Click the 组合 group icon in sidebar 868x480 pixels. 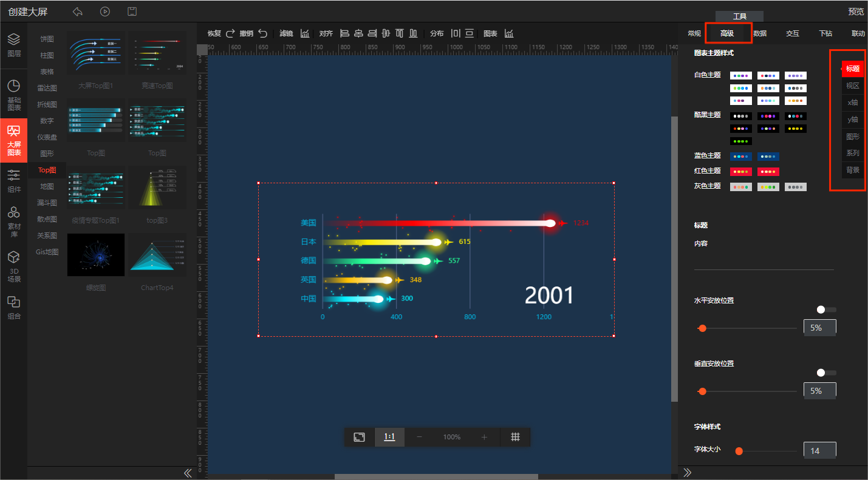[13, 308]
